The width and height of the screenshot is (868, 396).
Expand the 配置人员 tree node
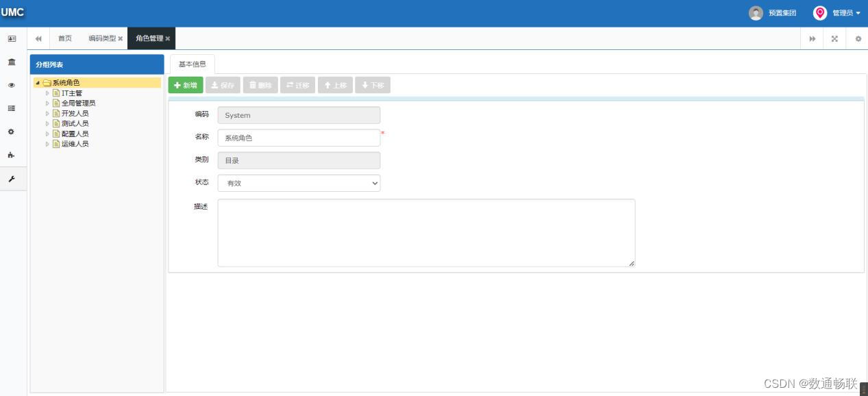47,134
